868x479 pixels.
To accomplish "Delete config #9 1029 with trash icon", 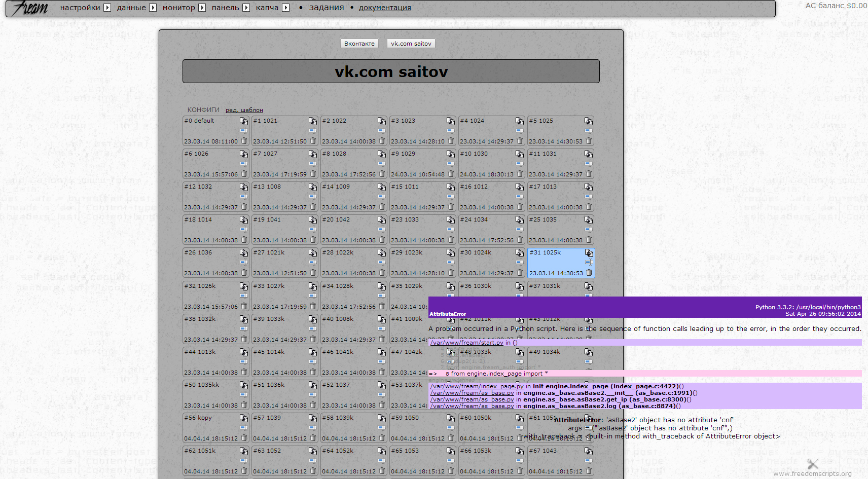I will (451, 174).
